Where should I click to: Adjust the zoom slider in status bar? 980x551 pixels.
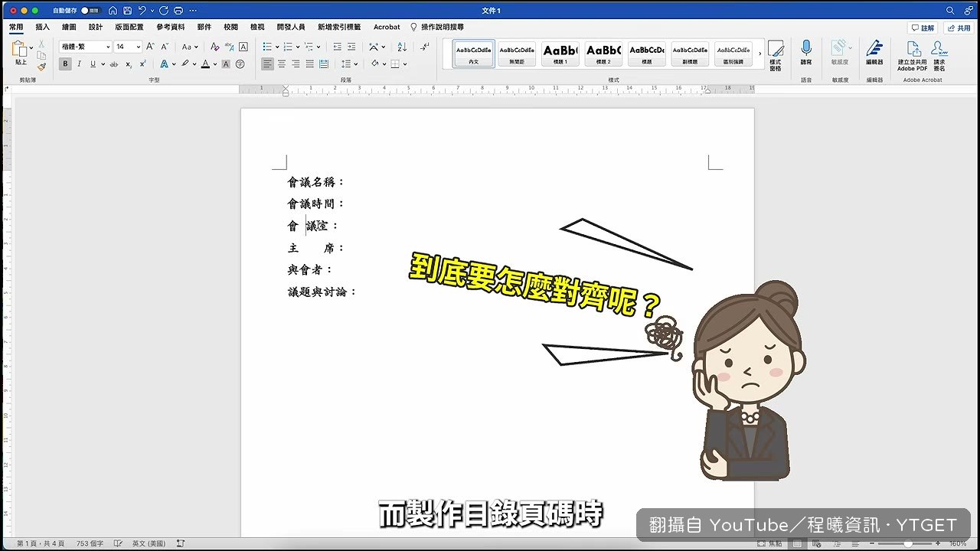(x=907, y=543)
